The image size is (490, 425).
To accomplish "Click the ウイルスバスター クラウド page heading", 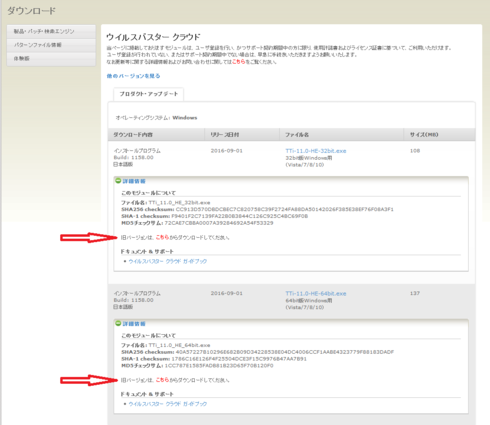I will click(153, 37).
